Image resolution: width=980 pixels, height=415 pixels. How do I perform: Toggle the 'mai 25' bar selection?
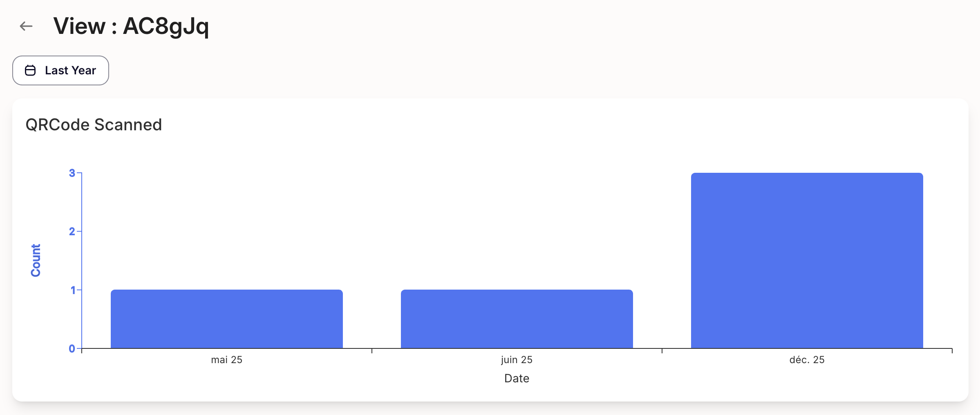(x=226, y=319)
